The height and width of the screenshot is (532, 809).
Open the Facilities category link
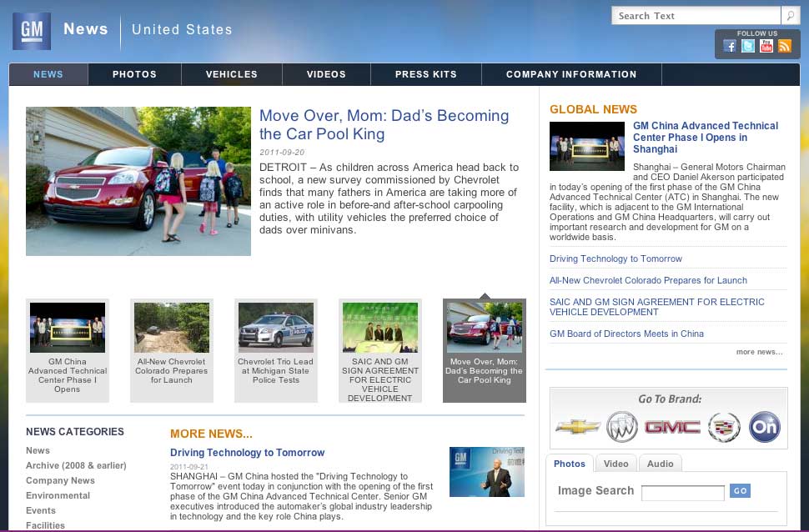45,525
